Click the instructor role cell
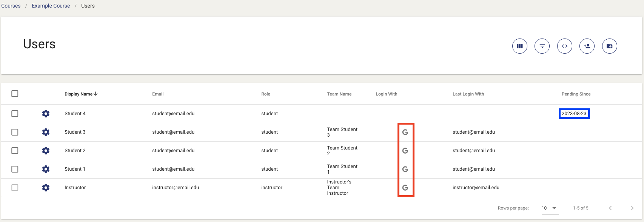 pyautogui.click(x=272, y=188)
